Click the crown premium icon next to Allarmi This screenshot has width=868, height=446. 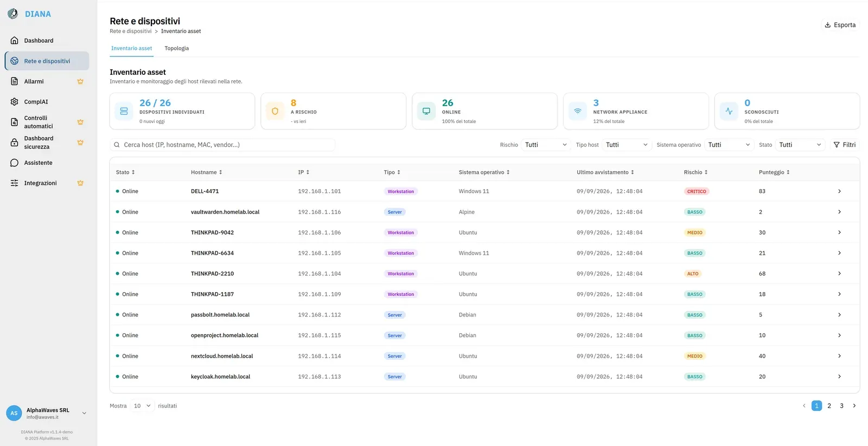(x=80, y=81)
